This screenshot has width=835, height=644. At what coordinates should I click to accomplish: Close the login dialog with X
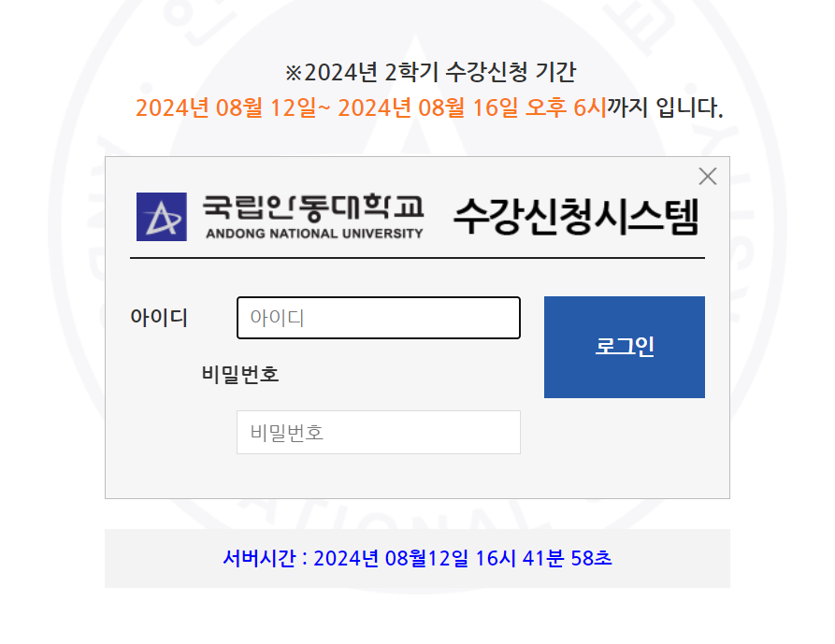pyautogui.click(x=708, y=176)
